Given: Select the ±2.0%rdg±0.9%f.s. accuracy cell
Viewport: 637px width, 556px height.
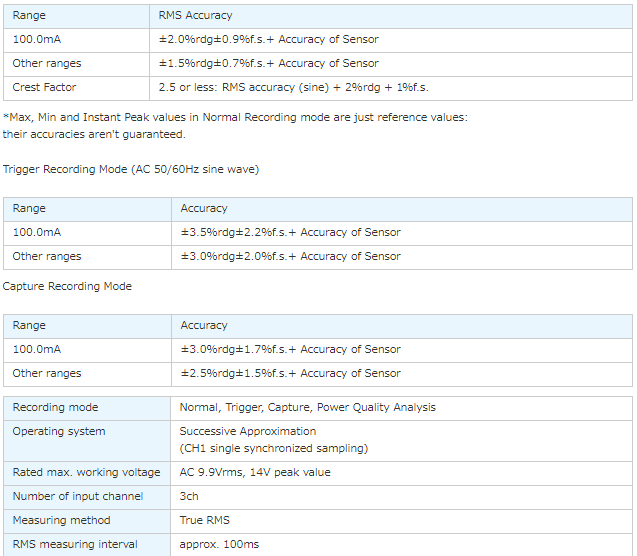Looking at the screenshot, I should pos(268,40).
